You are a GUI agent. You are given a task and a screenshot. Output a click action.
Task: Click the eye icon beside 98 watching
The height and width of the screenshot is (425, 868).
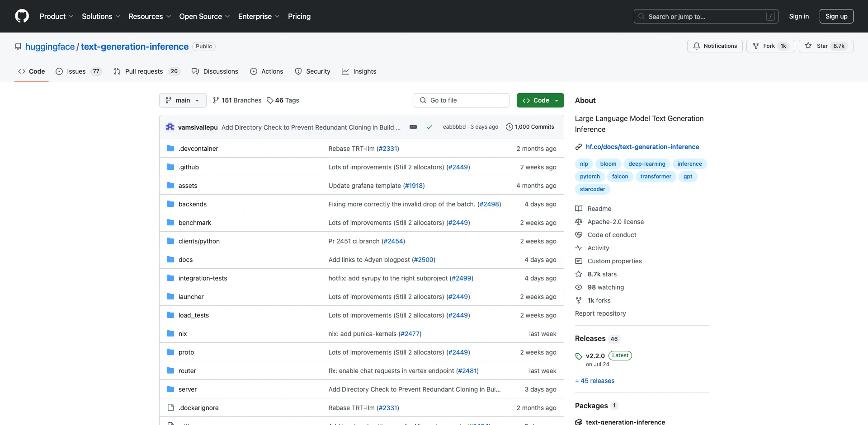pyautogui.click(x=579, y=287)
